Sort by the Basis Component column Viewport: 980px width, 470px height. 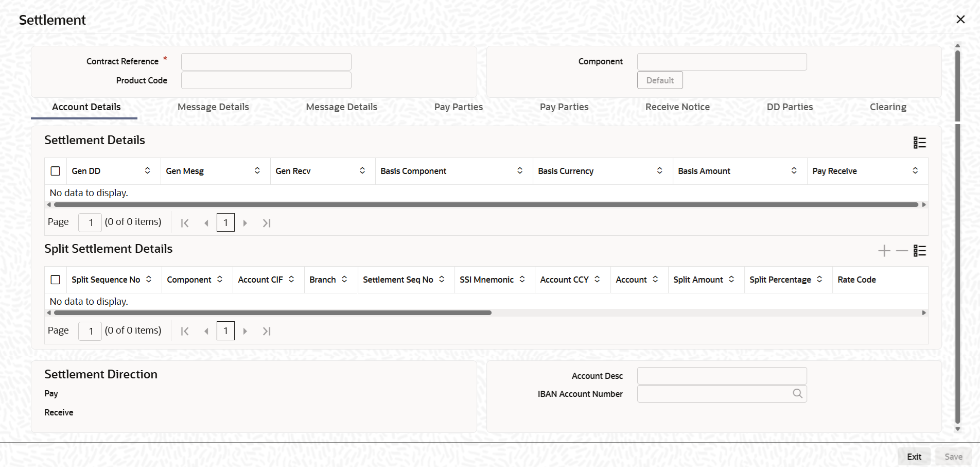[x=520, y=170]
